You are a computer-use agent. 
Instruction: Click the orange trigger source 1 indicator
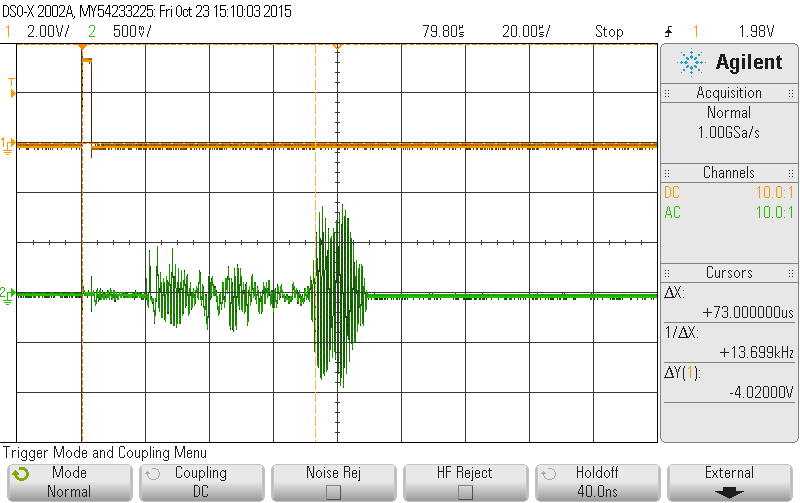point(695,32)
